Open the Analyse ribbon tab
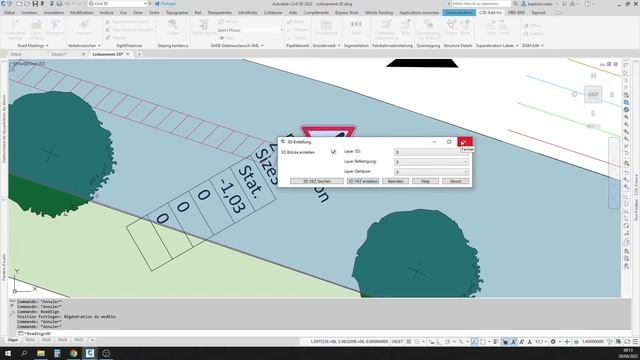The image size is (640, 360). click(107, 13)
